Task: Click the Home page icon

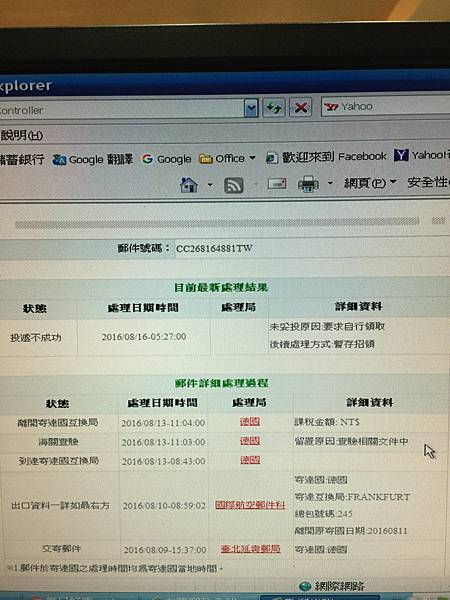Action: 189,185
